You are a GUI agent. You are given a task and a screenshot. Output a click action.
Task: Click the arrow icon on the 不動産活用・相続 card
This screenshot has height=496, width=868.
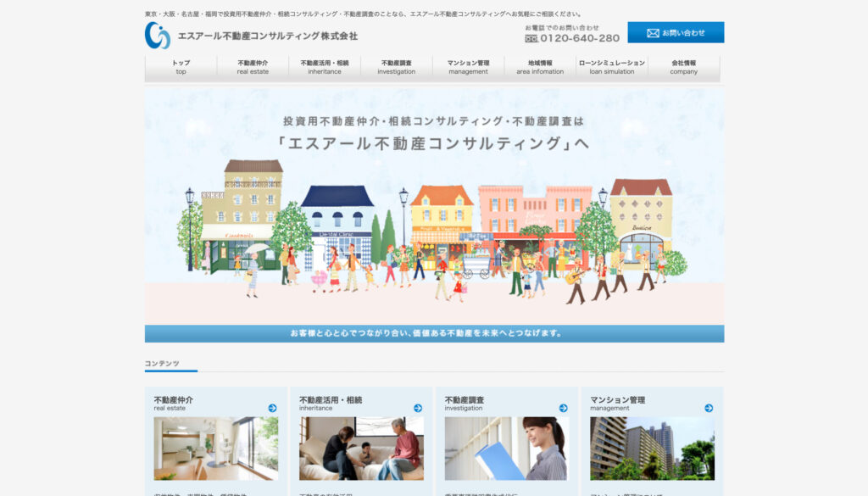[x=416, y=408]
